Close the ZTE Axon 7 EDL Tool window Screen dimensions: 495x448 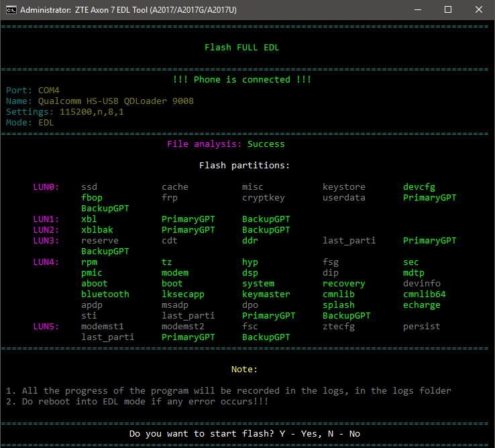tap(479, 10)
